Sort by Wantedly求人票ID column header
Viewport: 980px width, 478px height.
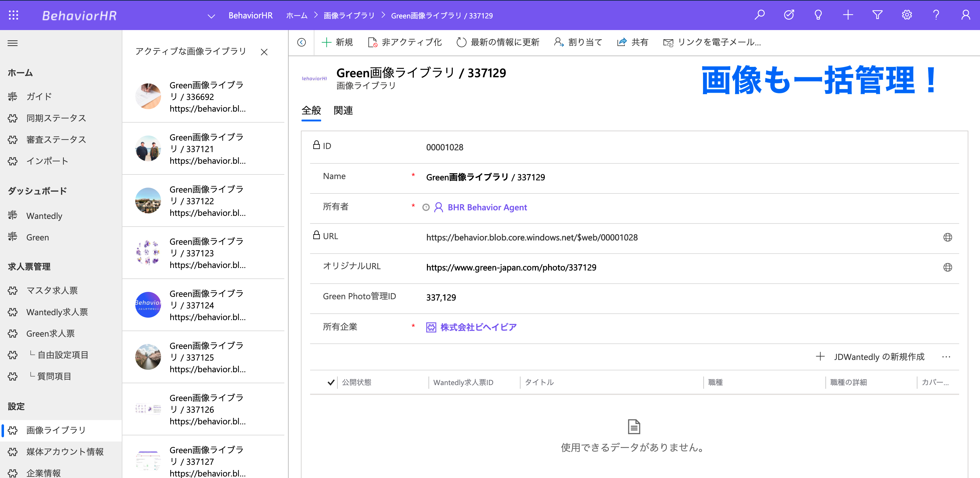click(463, 383)
